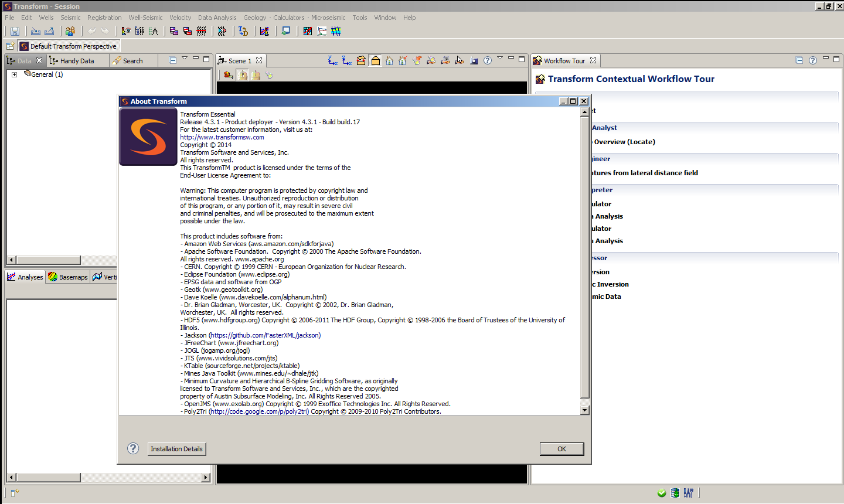This screenshot has height=504, width=844.
Task: Collapse all in Workflow Tour panel
Action: tap(799, 60)
